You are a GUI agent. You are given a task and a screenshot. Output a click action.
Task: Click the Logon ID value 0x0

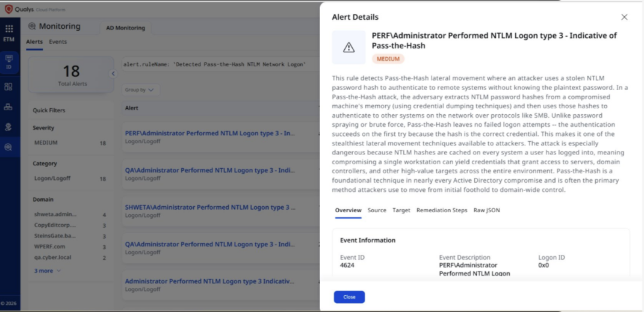[x=543, y=265]
